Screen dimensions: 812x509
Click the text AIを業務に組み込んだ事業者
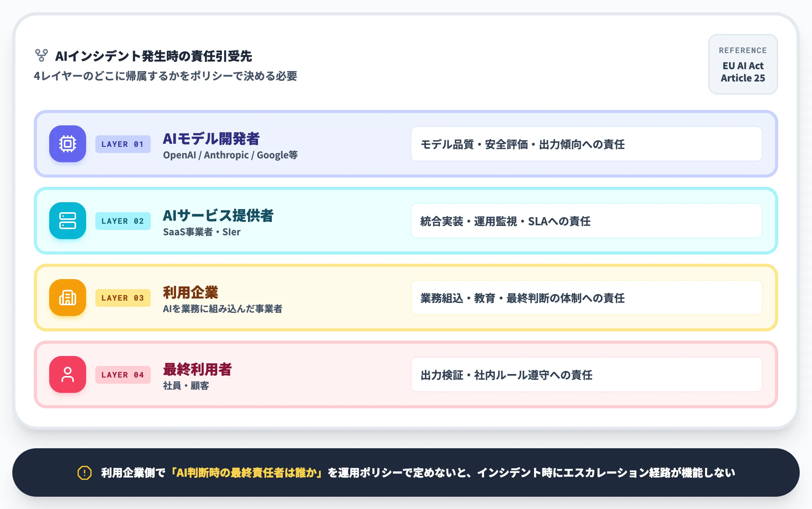click(x=223, y=309)
